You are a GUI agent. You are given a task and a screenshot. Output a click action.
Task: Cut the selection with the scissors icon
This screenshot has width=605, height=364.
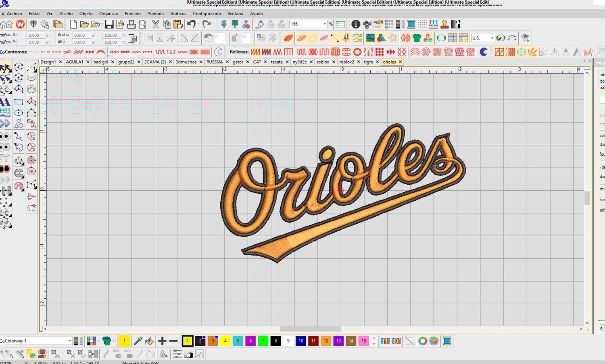(156, 24)
